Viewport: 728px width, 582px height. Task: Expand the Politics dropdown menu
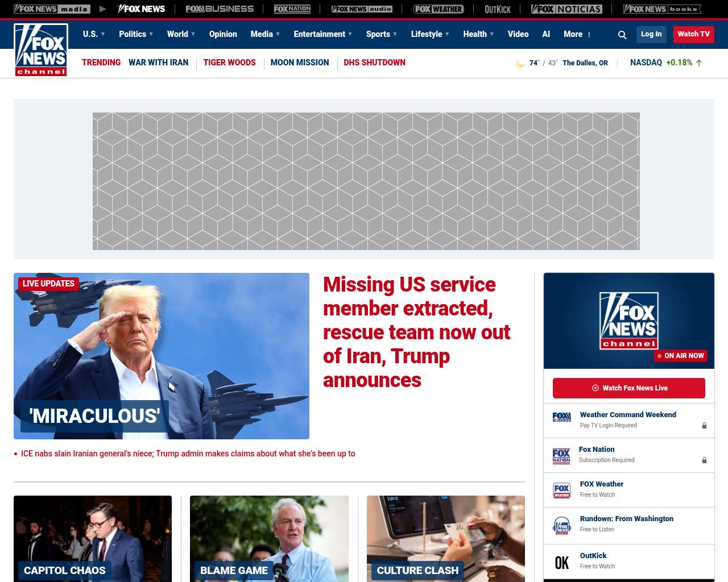(136, 34)
